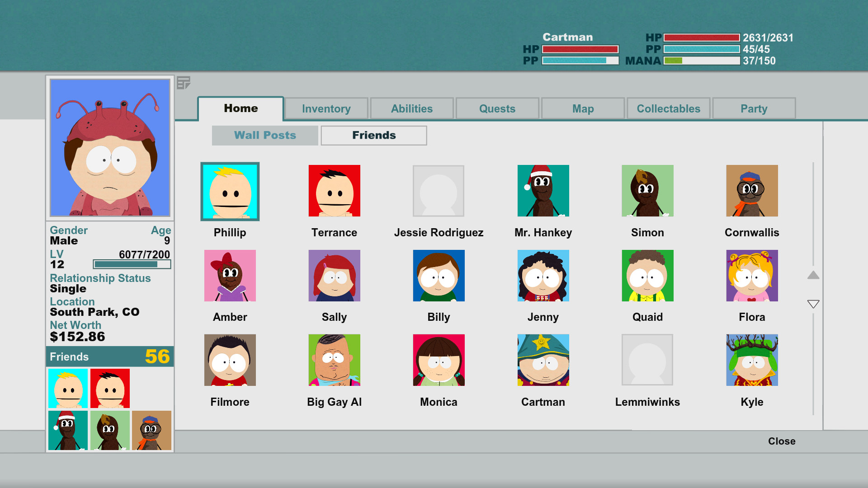Open Filmore's friend avatar
The width and height of the screenshot is (868, 488).
[x=230, y=360]
